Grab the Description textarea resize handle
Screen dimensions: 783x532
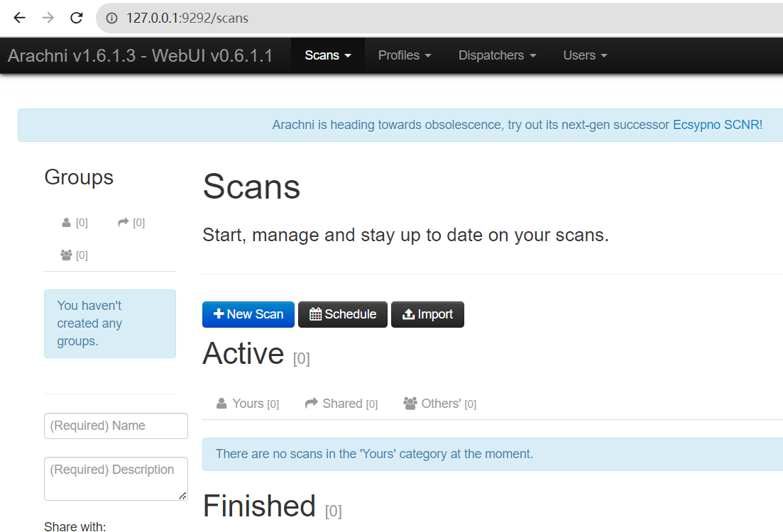point(182,496)
